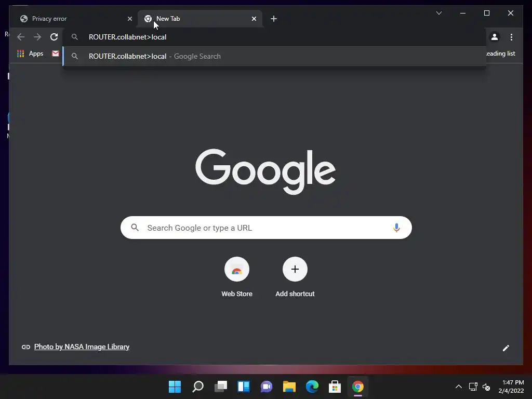The height and width of the screenshot is (399, 532).
Task: Add a new shortcut tile
Action: [x=295, y=277]
